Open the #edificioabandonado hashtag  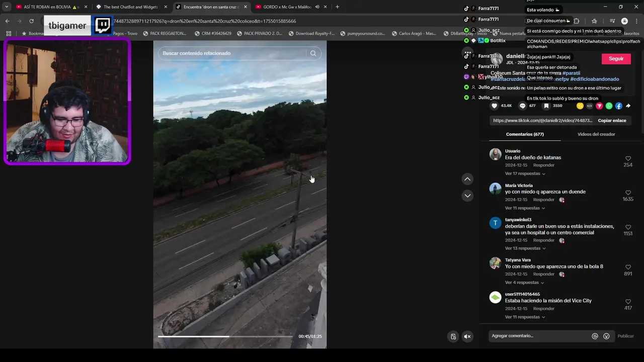tap(594, 79)
